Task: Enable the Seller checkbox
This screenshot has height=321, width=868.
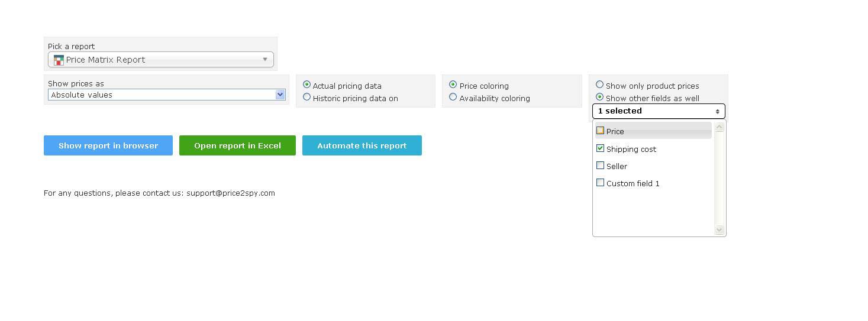Action: 600,166
